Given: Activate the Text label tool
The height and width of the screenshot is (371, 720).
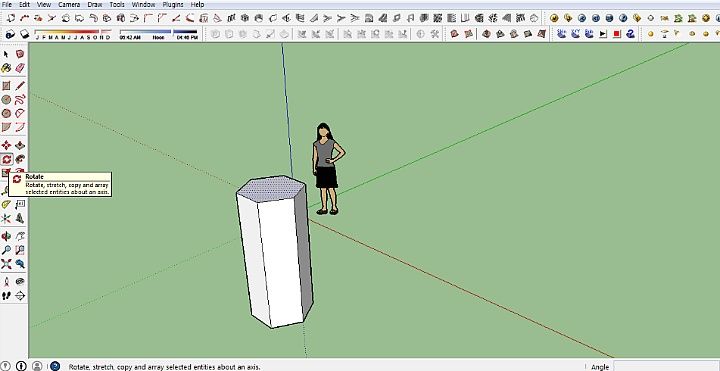Looking at the screenshot, I should point(20,204).
